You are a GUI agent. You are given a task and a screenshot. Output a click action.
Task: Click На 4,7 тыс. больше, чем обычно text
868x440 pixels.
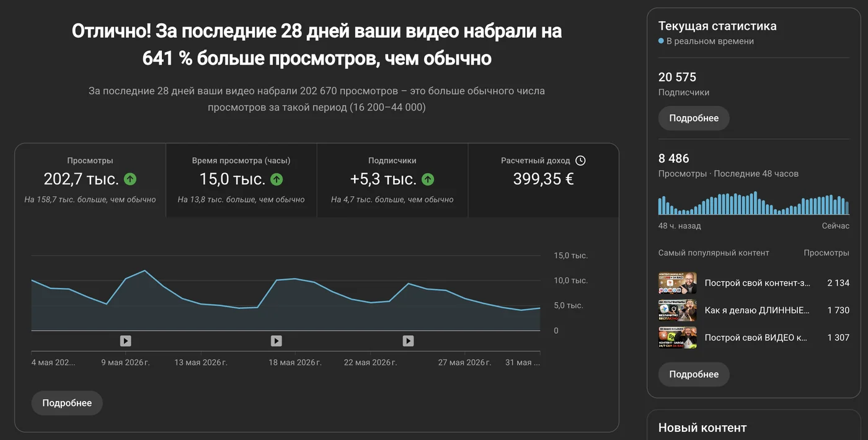pyautogui.click(x=392, y=200)
